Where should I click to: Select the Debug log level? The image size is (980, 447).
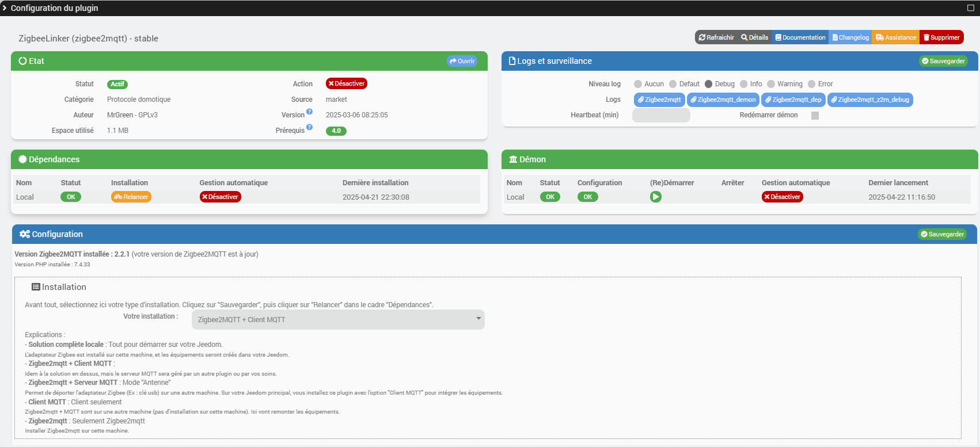[708, 84]
